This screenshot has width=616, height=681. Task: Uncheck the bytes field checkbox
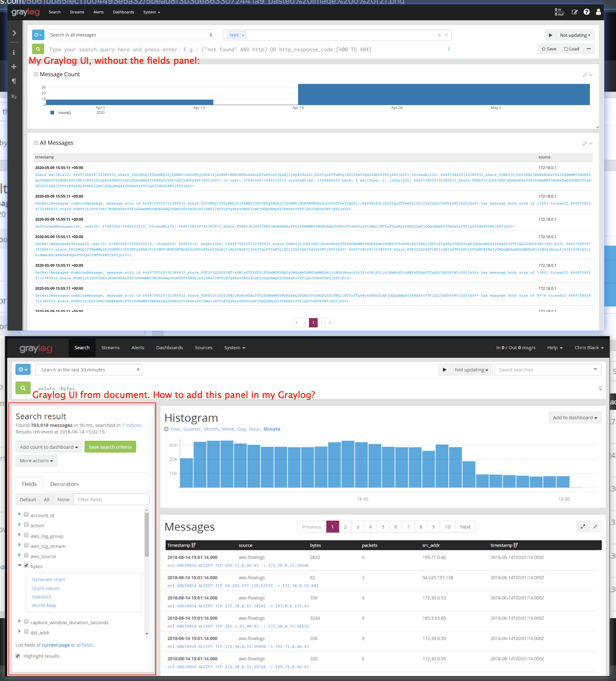click(26, 566)
